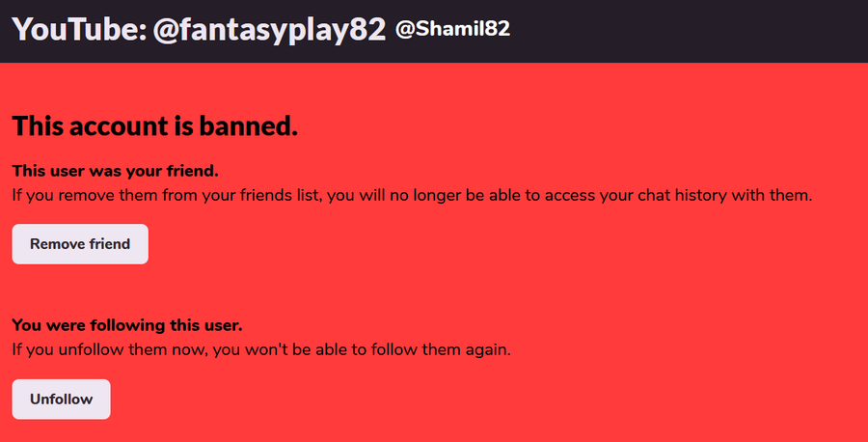Viewport: 868px width, 442px height.
Task: Click the word "friend" on the Remove friend button
Action: pos(109,244)
